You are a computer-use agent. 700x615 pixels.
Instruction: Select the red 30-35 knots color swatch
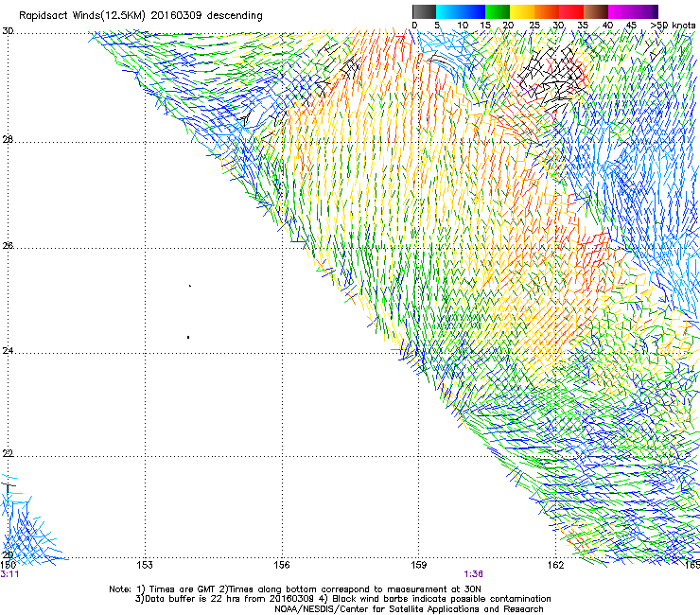[x=571, y=11]
